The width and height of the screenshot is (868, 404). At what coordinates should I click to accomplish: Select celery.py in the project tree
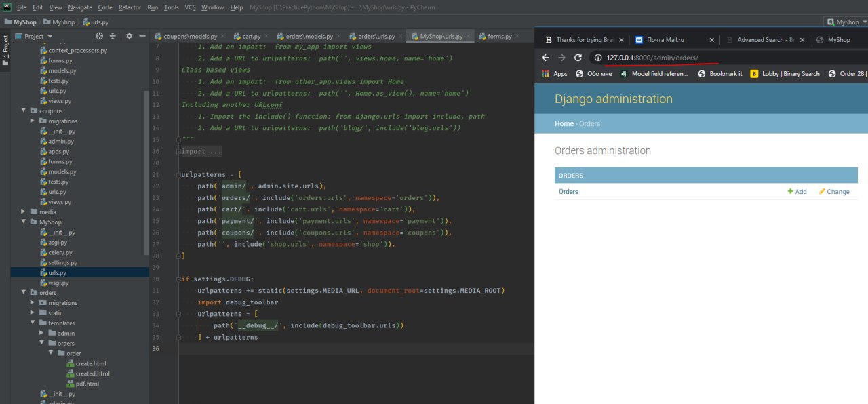point(59,252)
